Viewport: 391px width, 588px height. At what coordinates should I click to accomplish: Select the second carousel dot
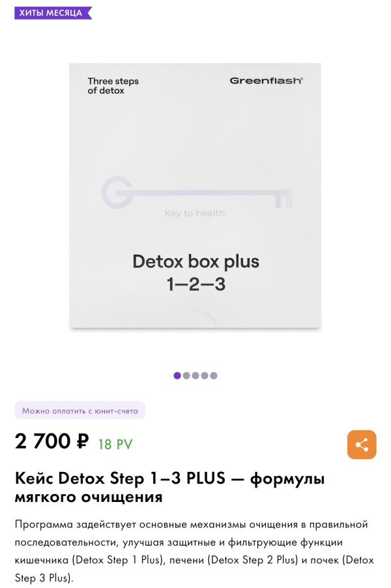click(x=186, y=375)
